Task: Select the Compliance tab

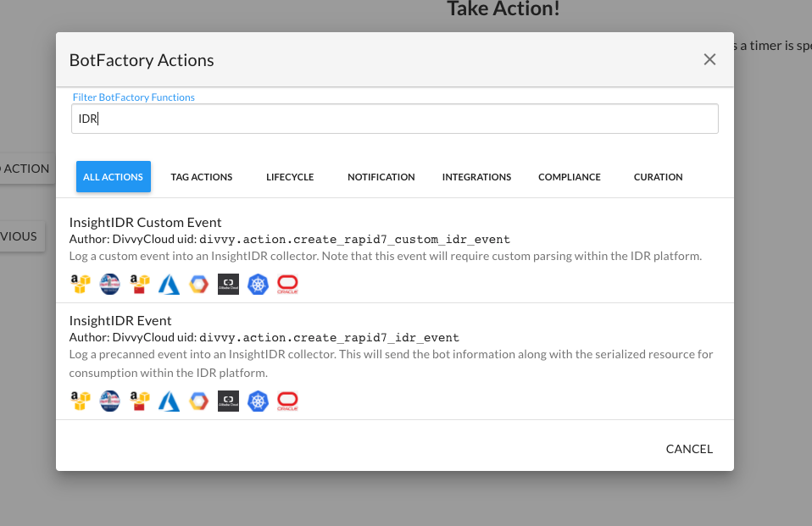Action: (569, 177)
